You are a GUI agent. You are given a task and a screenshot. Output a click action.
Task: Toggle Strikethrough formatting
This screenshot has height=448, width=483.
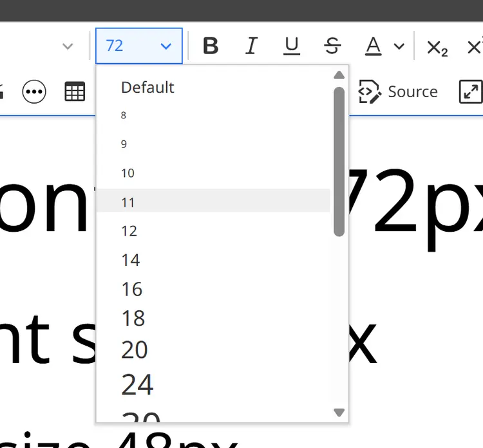(332, 46)
